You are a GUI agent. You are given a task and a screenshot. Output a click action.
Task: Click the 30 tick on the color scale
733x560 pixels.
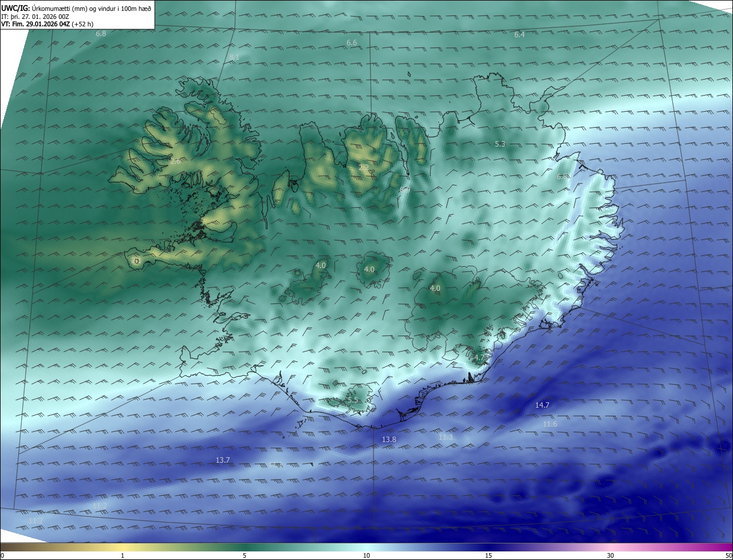click(610, 555)
